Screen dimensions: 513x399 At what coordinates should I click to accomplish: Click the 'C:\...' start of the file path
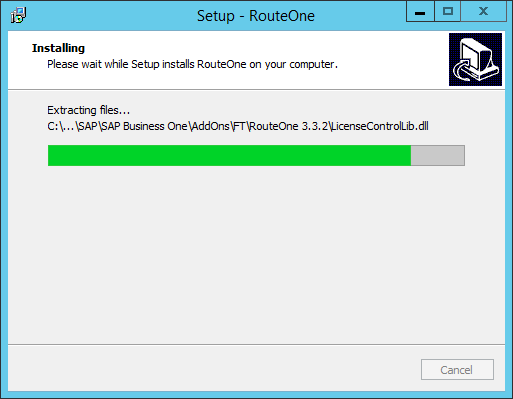[61, 126]
